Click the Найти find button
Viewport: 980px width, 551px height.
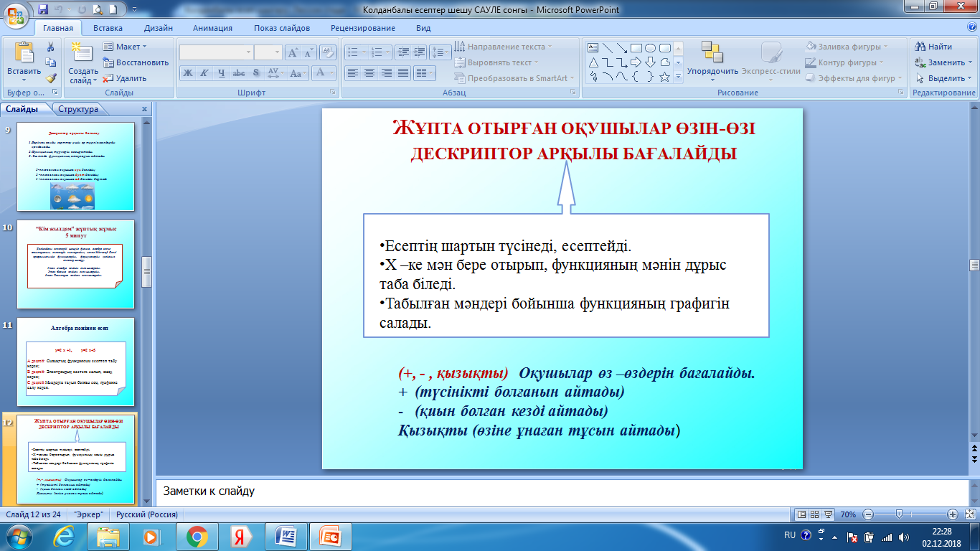tap(934, 47)
